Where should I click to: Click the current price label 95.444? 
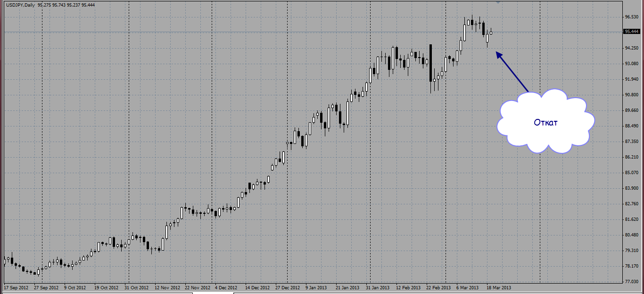[631, 32]
